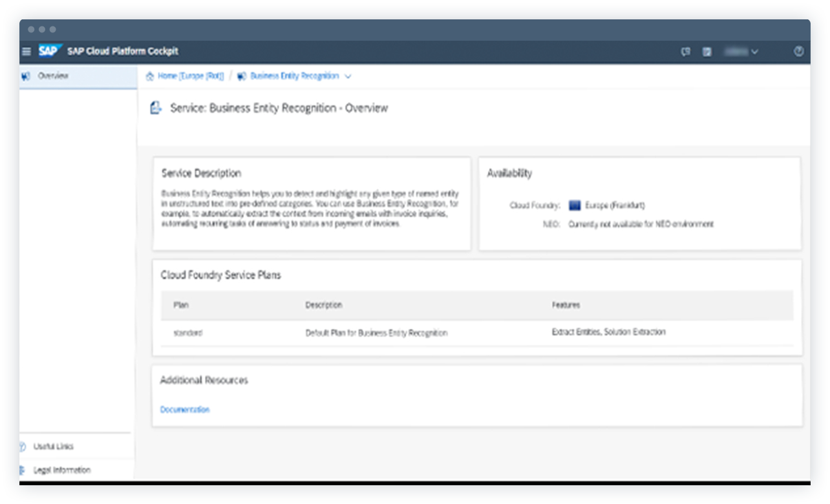Go to Home [Europe (Rot)] breadcrumb
Image resolution: width=830 pixels, height=504 pixels.
tap(191, 76)
